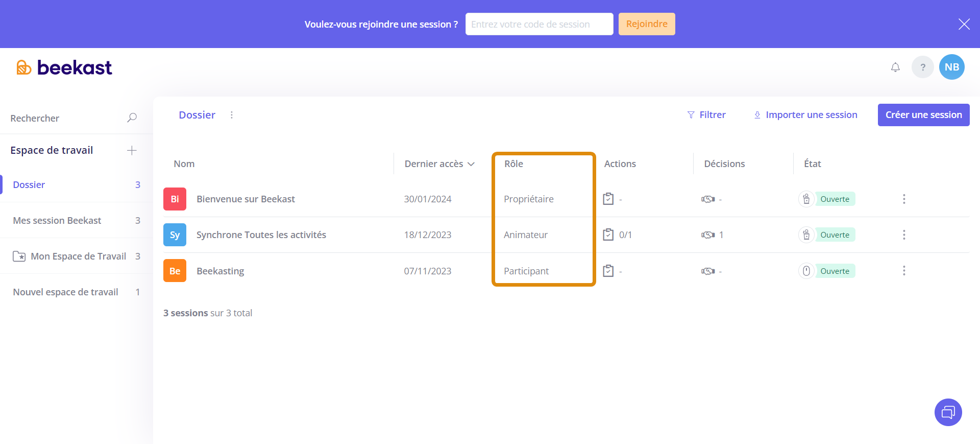The width and height of the screenshot is (980, 444).
Task: Click the Rôle column header
Action: (513, 164)
